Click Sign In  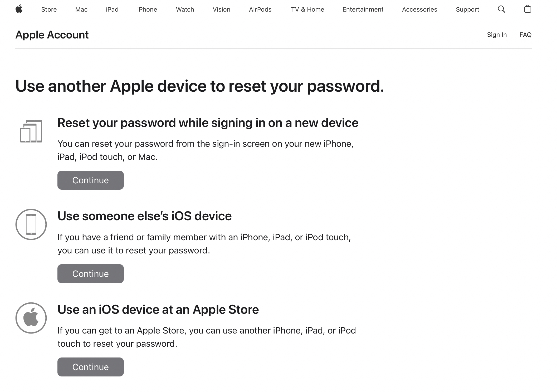tap(497, 35)
